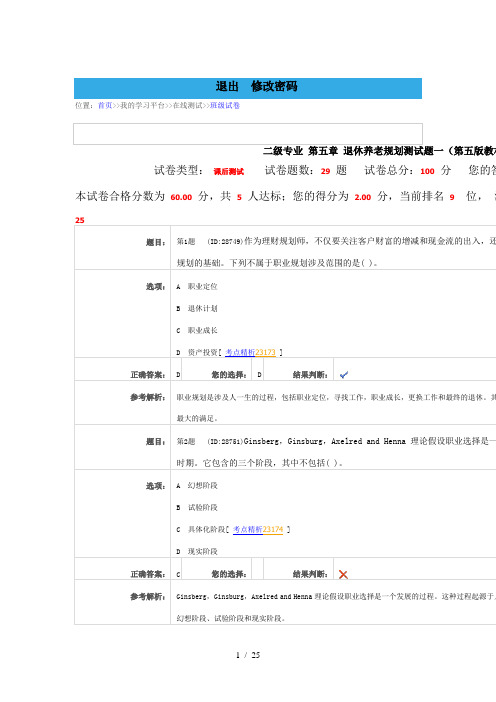The height and width of the screenshot is (702, 496).
Task: Select option C 具体化阶段
Action: pyautogui.click(x=201, y=530)
